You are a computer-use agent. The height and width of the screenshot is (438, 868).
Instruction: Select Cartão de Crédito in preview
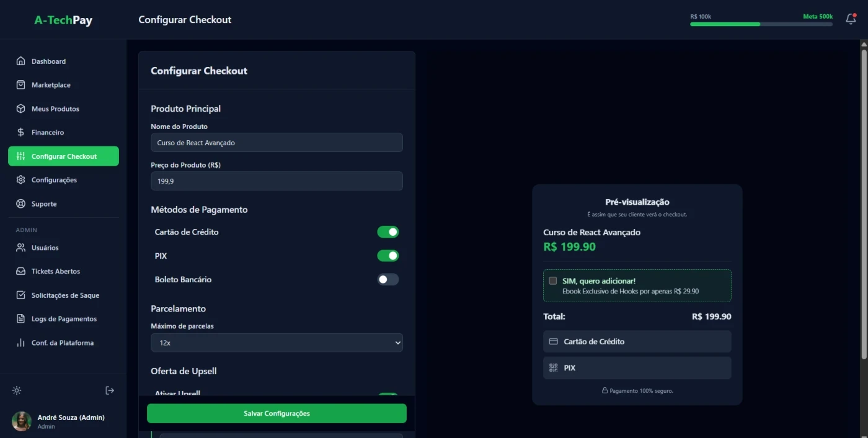(x=637, y=341)
